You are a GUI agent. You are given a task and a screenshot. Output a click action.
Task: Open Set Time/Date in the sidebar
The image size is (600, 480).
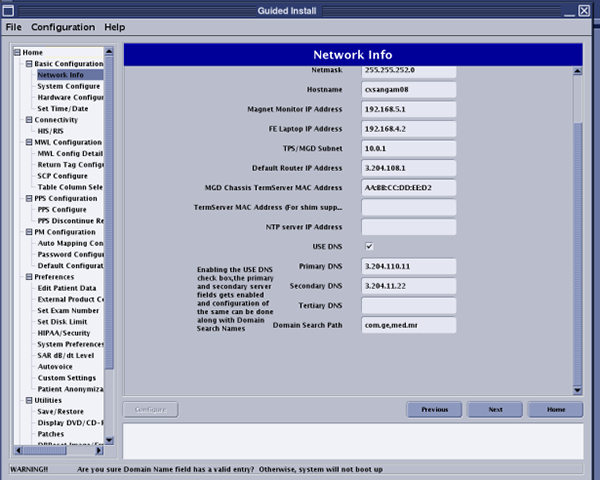(x=63, y=109)
